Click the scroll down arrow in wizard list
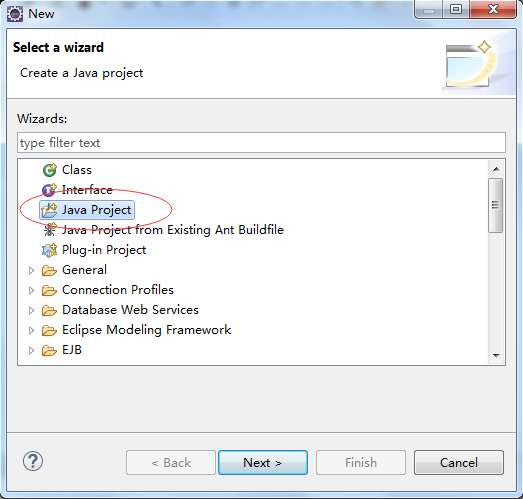 point(496,356)
